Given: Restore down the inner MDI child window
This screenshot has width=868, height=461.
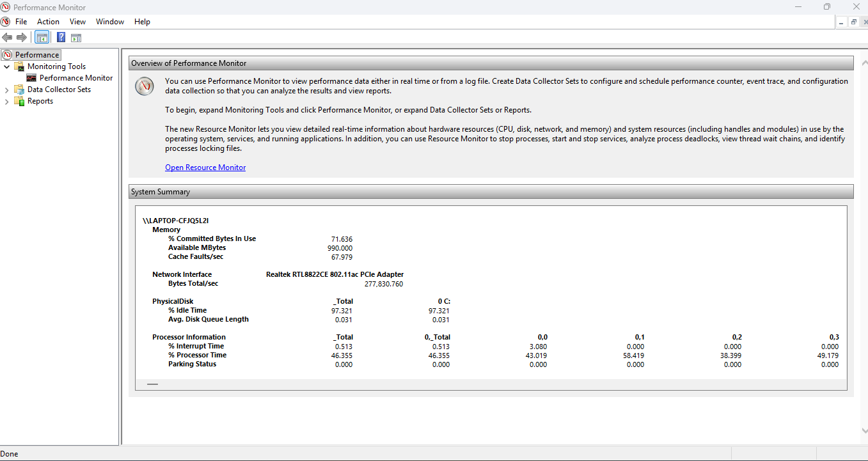Looking at the screenshot, I should [853, 22].
